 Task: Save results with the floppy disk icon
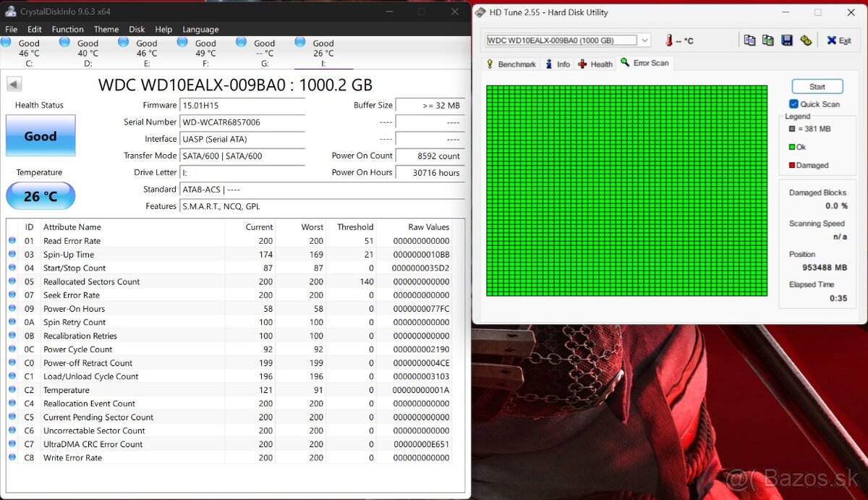pos(787,41)
